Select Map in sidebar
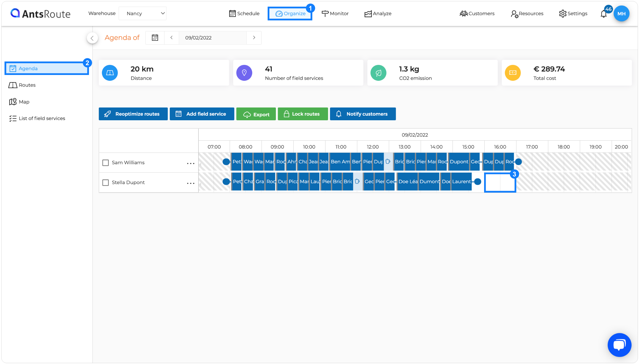The image size is (639, 364). point(19,102)
